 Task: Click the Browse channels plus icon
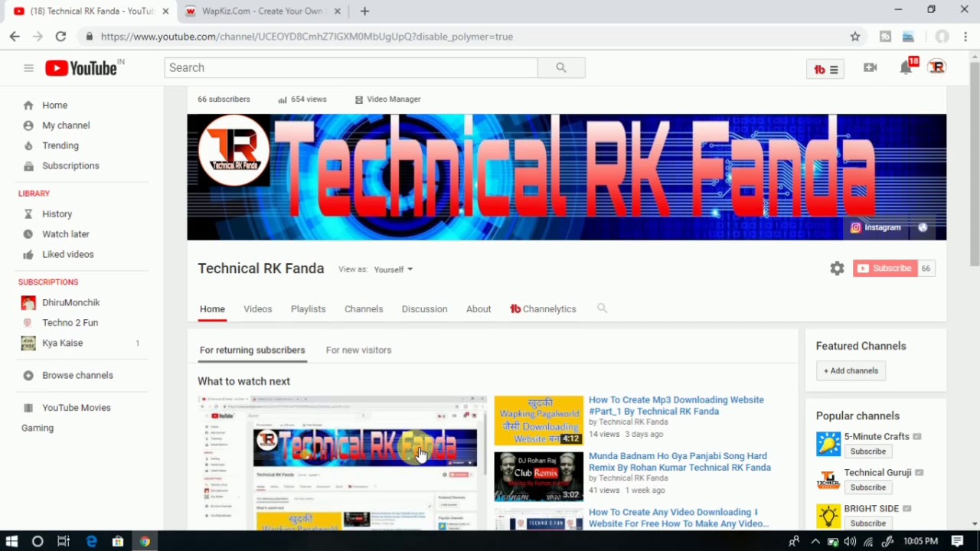coord(28,375)
